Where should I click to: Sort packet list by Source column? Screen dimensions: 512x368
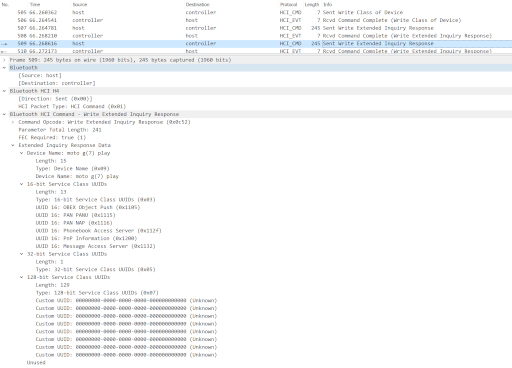(x=80, y=4)
